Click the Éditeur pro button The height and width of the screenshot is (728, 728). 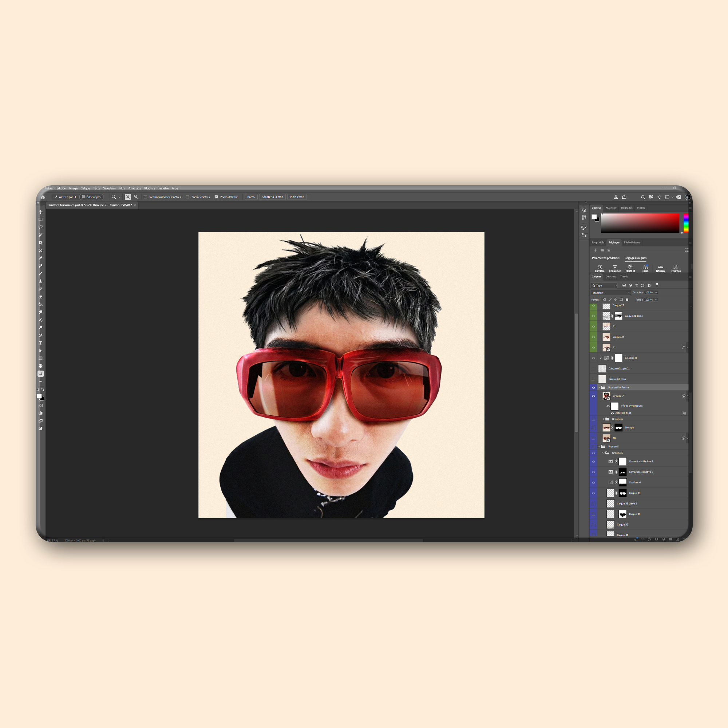pyautogui.click(x=92, y=197)
